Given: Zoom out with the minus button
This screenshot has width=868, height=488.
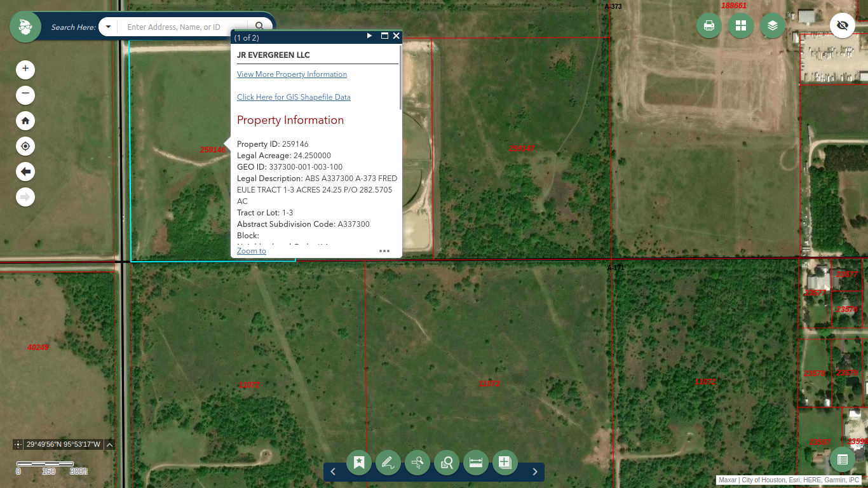Looking at the screenshot, I should [x=25, y=95].
